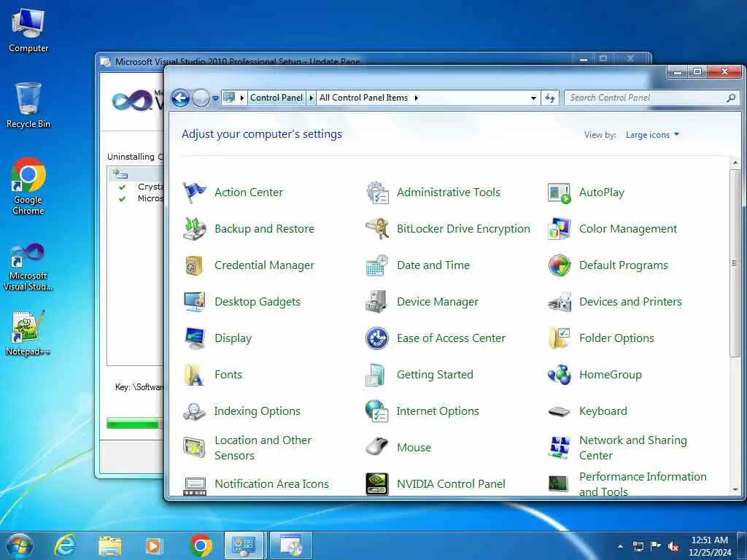Image resolution: width=747 pixels, height=560 pixels.
Task: Open the Folder Options text link
Action: [616, 338]
